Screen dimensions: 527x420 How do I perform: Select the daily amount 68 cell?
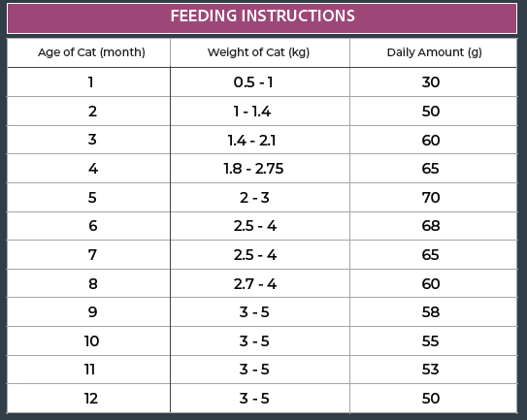click(434, 226)
